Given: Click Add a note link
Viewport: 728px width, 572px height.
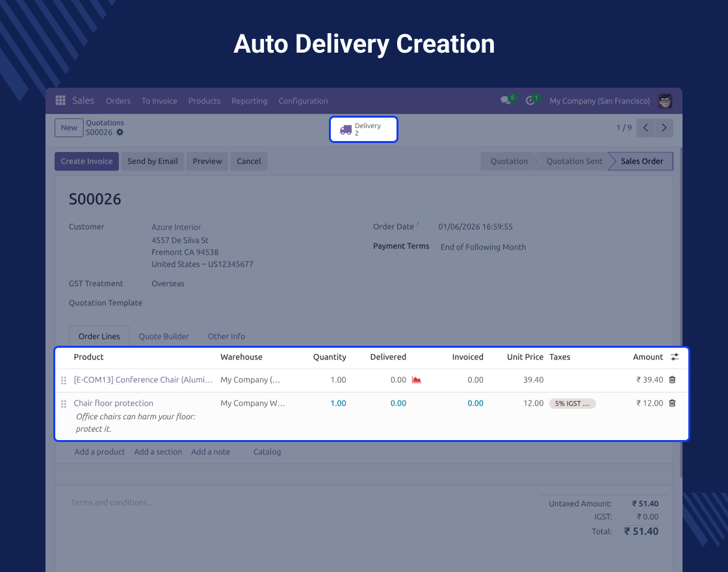Looking at the screenshot, I should click(x=211, y=452).
